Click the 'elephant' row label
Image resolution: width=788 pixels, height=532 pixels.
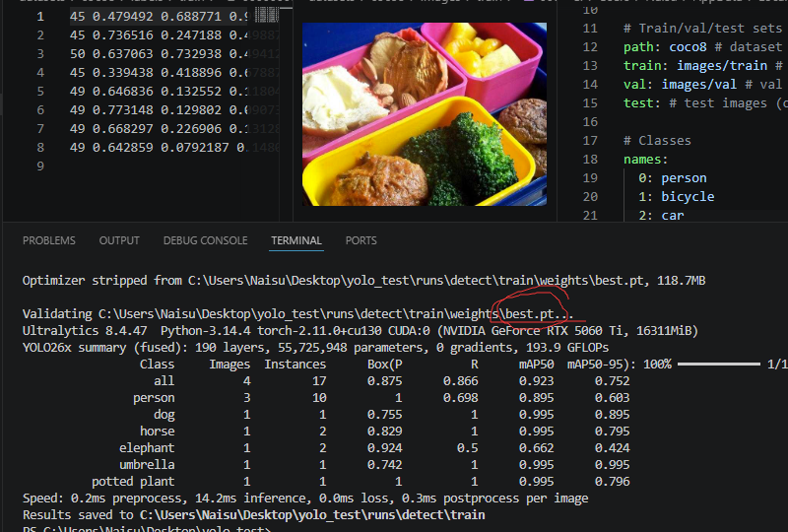tap(147, 447)
